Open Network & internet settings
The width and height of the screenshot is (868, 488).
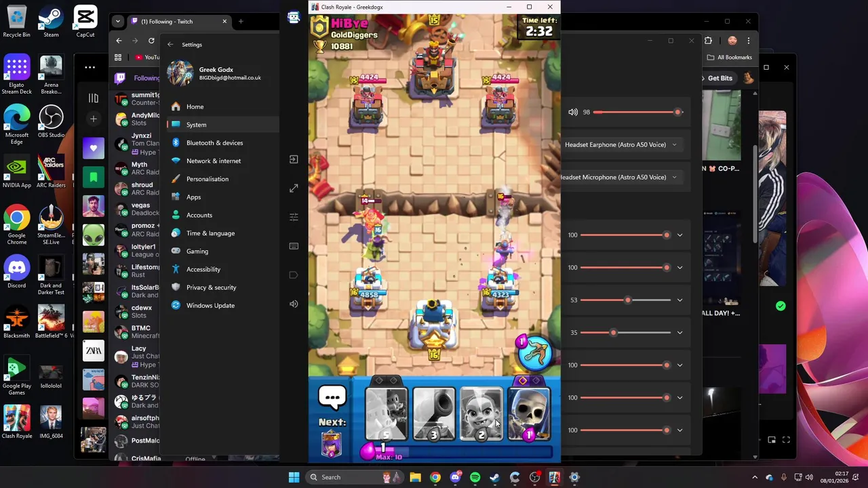pyautogui.click(x=222, y=161)
